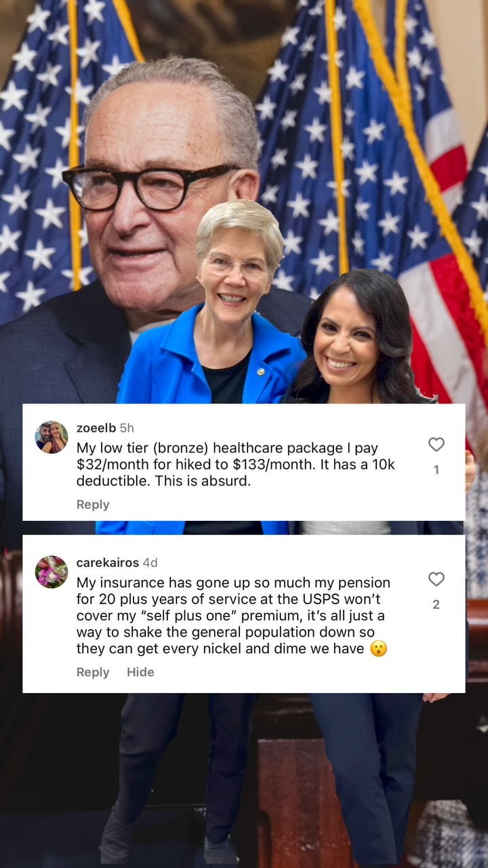This screenshot has width=488, height=868.
Task: Open zoeelb's round profile picture
Action: [52, 437]
